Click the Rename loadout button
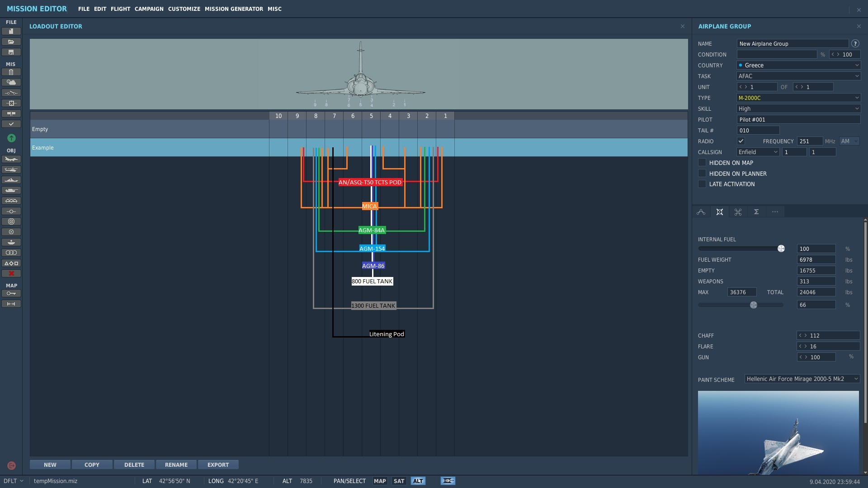Screen dimensions: 868x488 pos(176,465)
